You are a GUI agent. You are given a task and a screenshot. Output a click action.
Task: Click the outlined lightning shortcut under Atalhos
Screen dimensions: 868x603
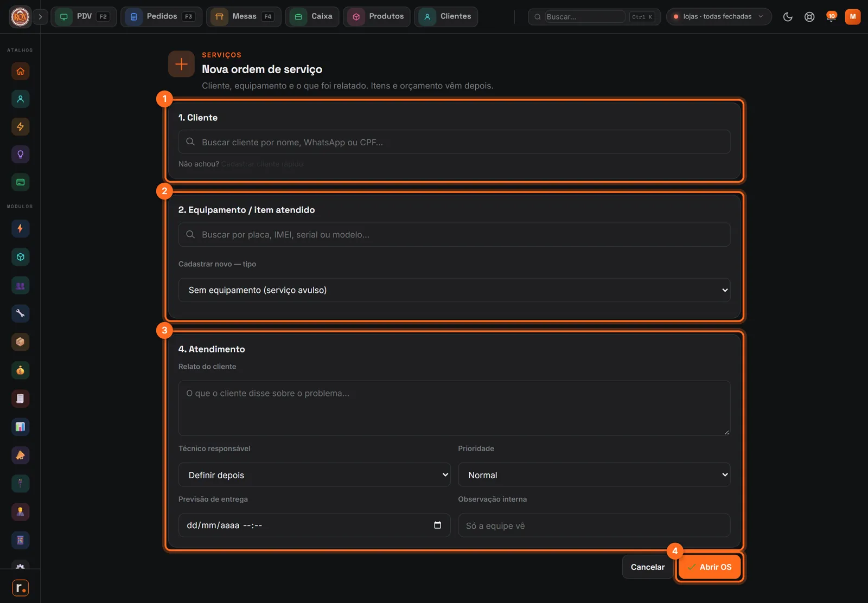[x=21, y=126]
